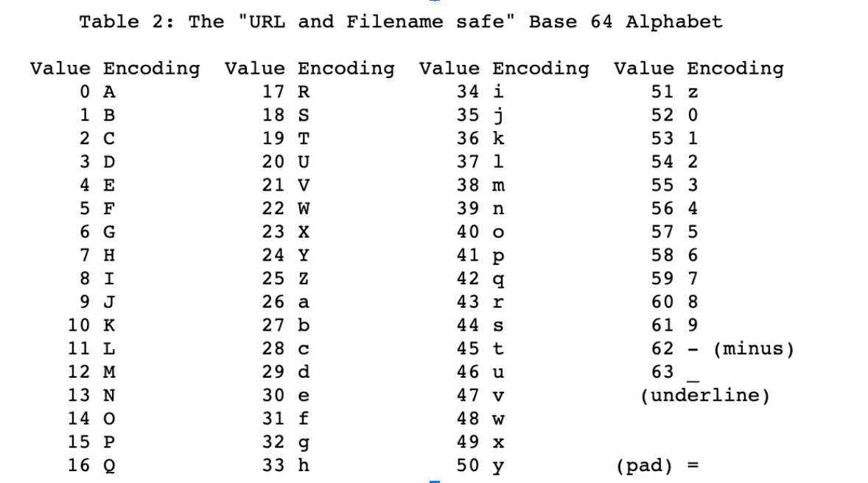Click the letter "h" beside value 33
The height and width of the screenshot is (483, 868).
[x=304, y=465]
